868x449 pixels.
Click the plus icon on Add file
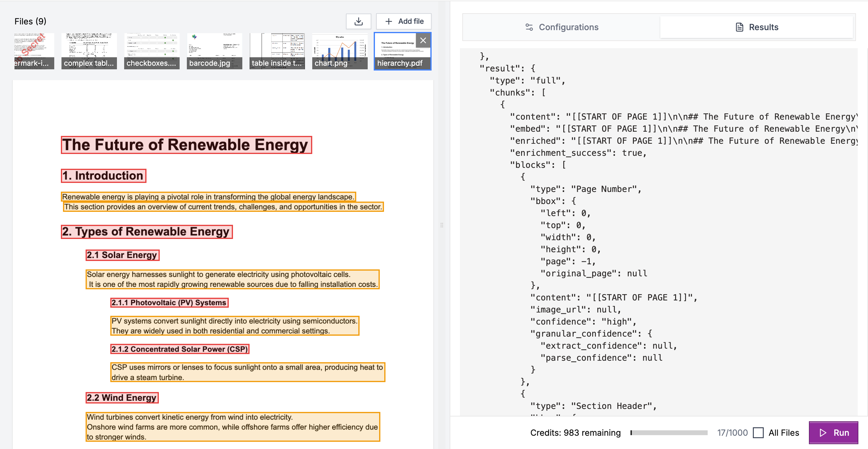point(389,21)
